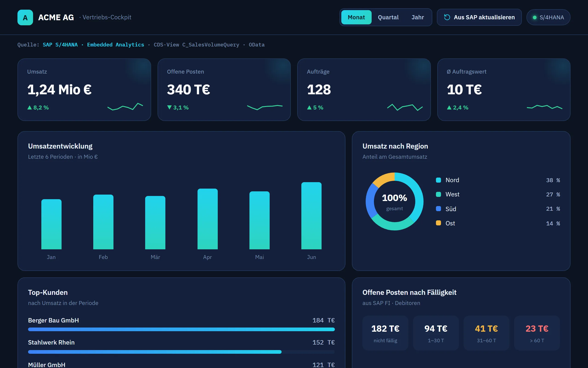Image resolution: width=588 pixels, height=368 pixels.
Task: Click the 340 T€ Offene Posten value
Action: [189, 89]
